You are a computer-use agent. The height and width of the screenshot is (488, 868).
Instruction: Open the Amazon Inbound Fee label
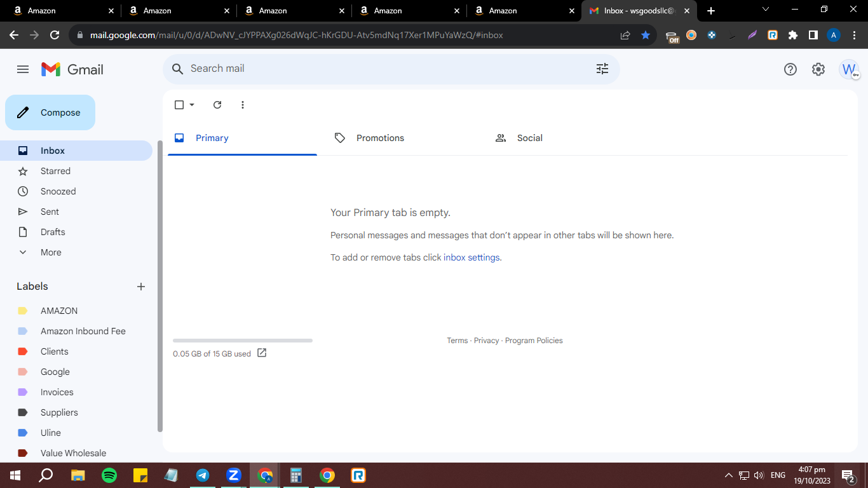point(76,331)
